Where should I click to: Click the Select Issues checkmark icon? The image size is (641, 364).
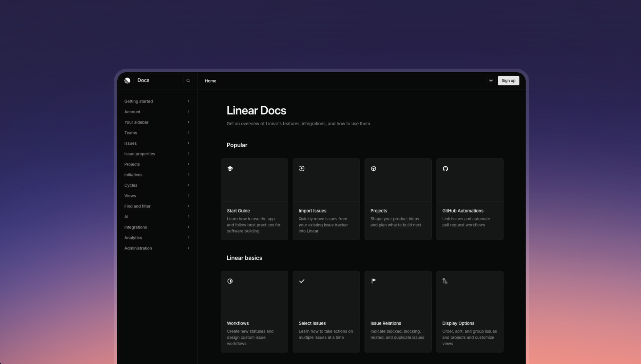[x=302, y=281]
